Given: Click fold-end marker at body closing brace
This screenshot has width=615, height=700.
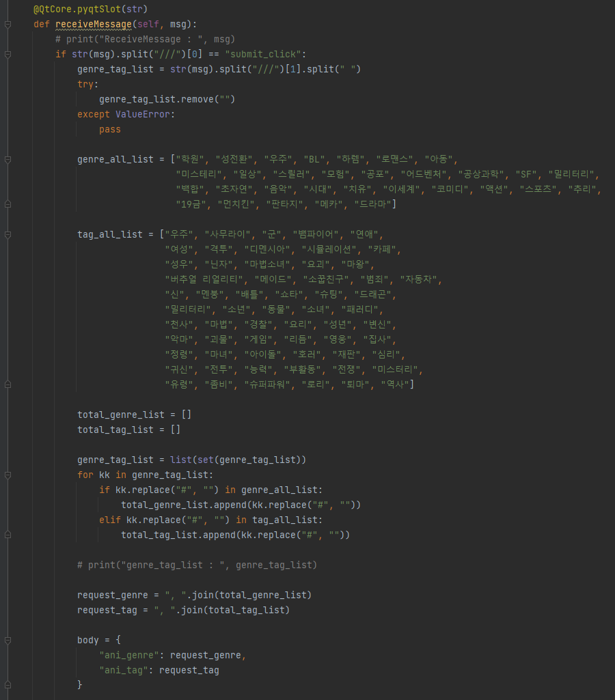Looking at the screenshot, I should 8,685.
